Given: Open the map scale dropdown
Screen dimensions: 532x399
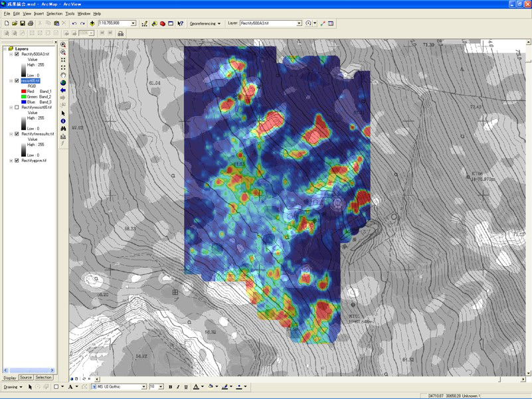Looking at the screenshot, I should coord(133,23).
